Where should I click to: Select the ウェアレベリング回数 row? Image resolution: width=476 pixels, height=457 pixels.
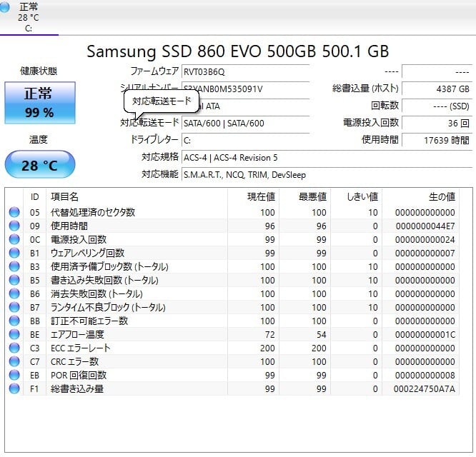(x=232, y=253)
